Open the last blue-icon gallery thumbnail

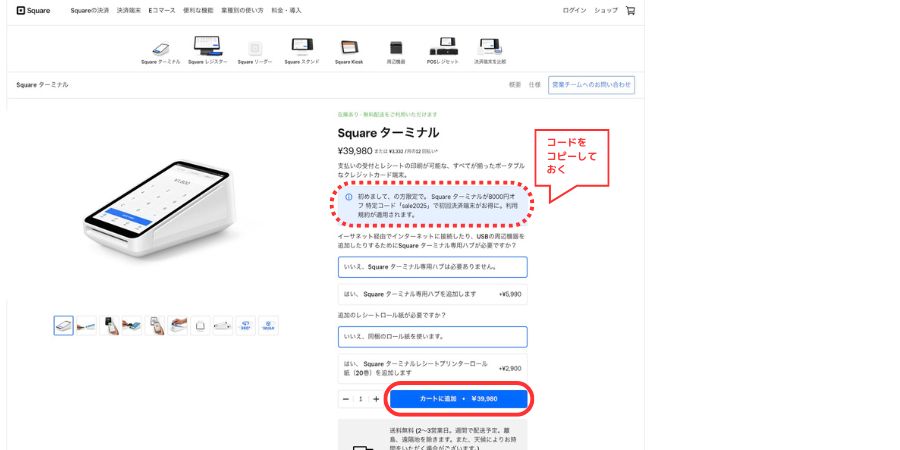(268, 325)
